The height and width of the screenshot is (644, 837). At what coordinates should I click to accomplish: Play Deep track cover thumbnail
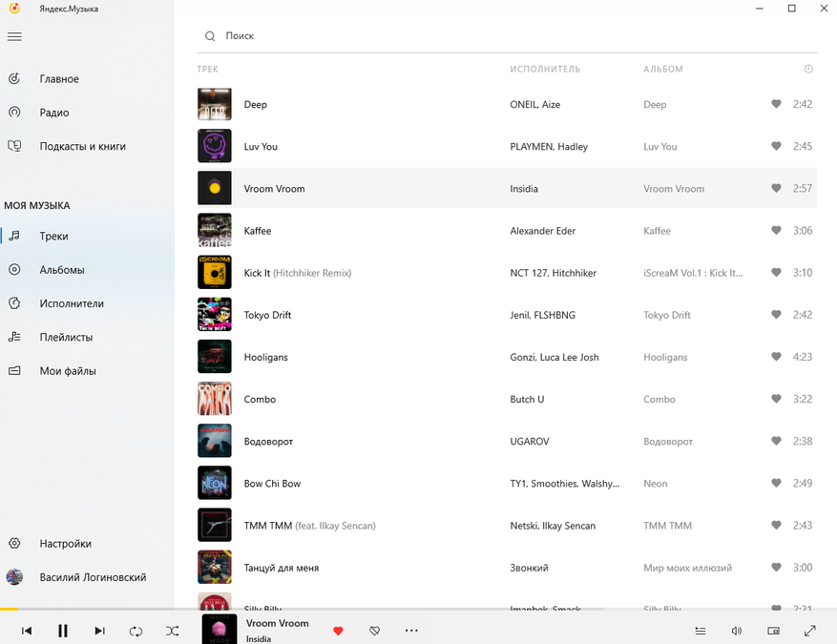pyautogui.click(x=215, y=104)
